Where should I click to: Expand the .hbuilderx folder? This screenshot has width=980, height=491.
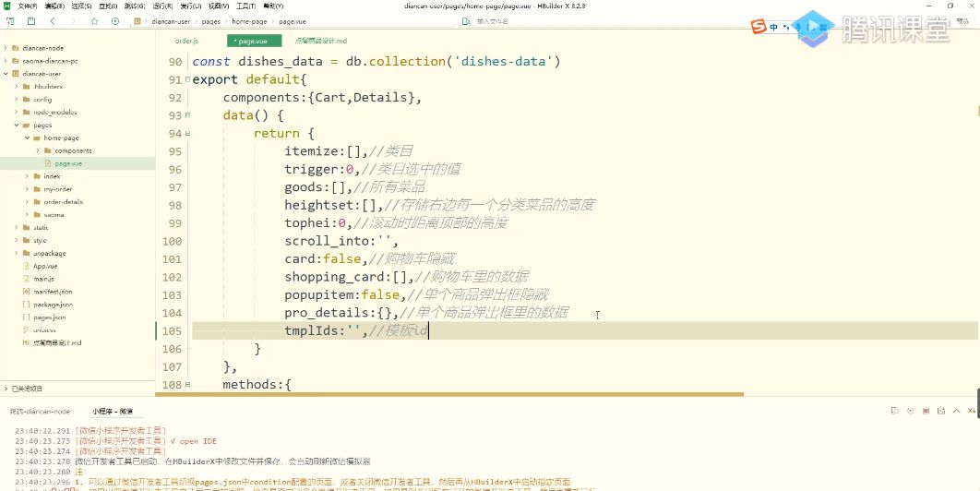17,87
